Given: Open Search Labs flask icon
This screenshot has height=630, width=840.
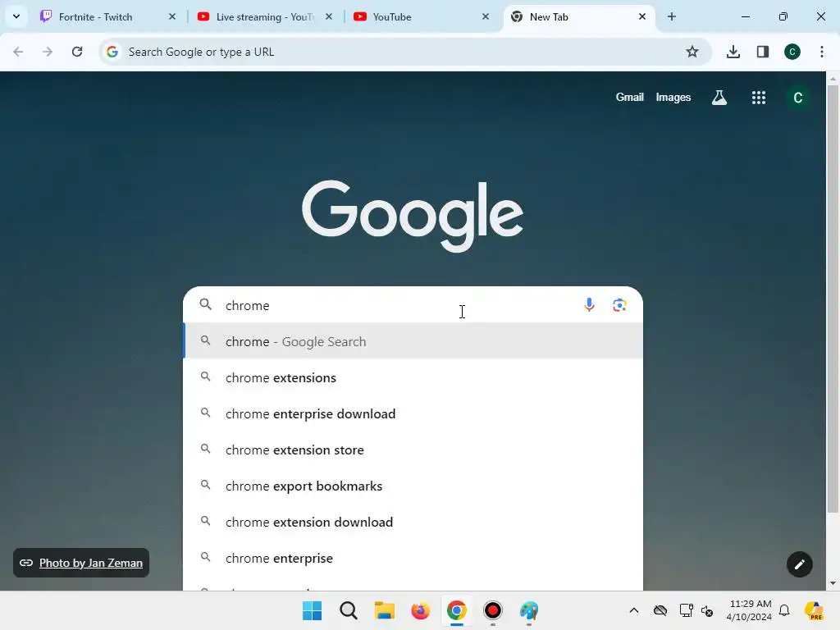Looking at the screenshot, I should click(719, 98).
